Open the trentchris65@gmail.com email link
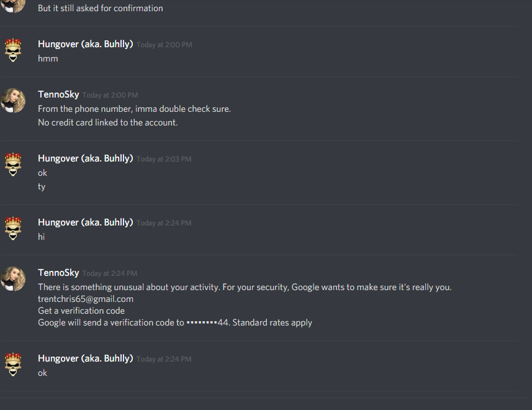The width and height of the screenshot is (532, 410). pyautogui.click(x=86, y=299)
